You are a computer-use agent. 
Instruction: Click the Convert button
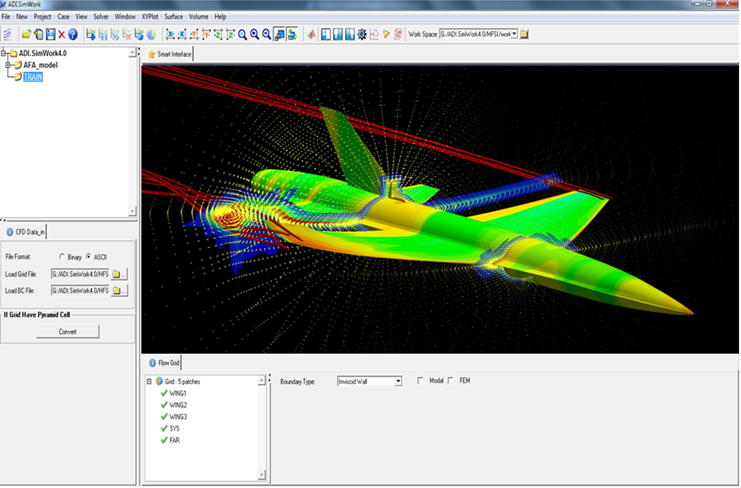(x=68, y=331)
